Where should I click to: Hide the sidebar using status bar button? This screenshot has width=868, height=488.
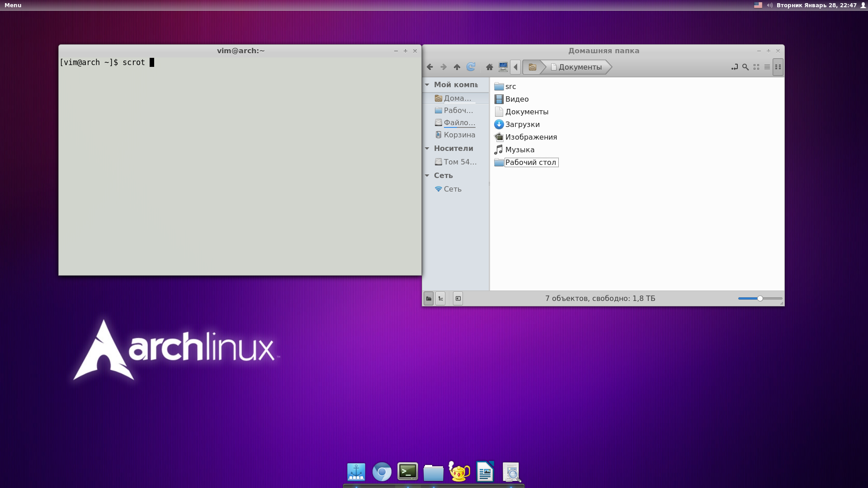pyautogui.click(x=458, y=298)
